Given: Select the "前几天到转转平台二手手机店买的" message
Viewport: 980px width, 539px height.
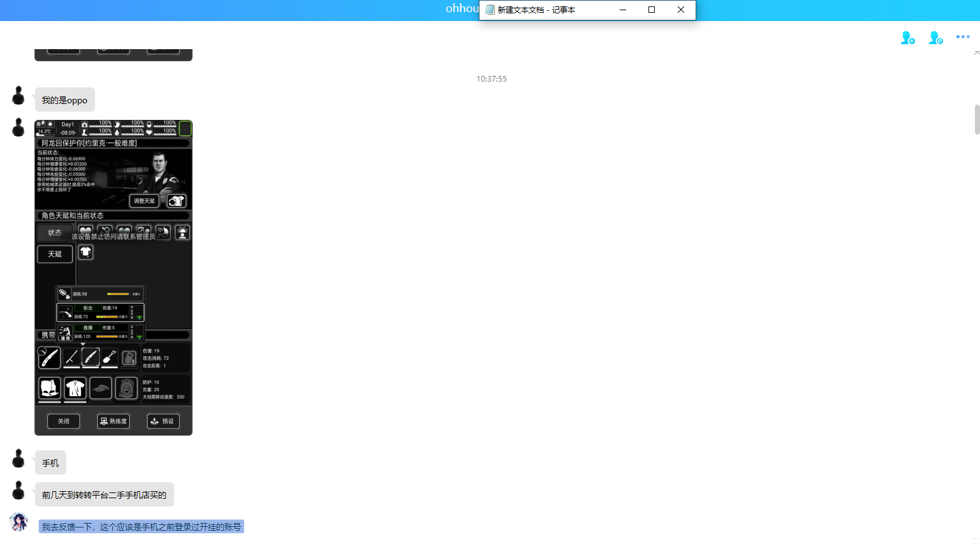Looking at the screenshot, I should [104, 495].
